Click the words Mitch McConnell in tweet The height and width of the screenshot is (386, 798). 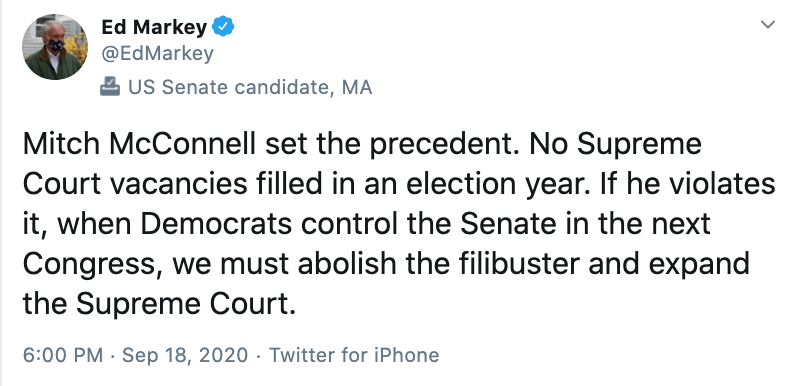[x=139, y=144]
